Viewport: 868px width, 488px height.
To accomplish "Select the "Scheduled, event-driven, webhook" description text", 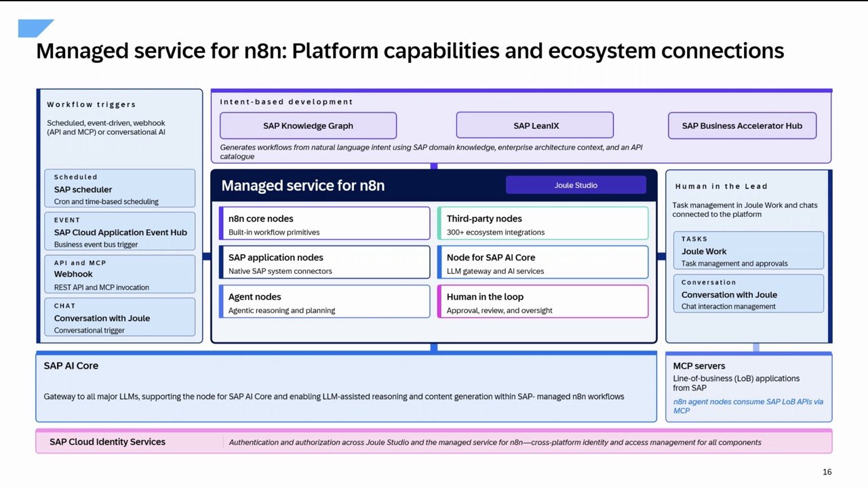I will [x=106, y=127].
